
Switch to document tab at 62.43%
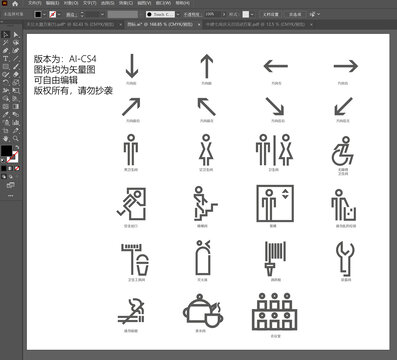point(70,24)
